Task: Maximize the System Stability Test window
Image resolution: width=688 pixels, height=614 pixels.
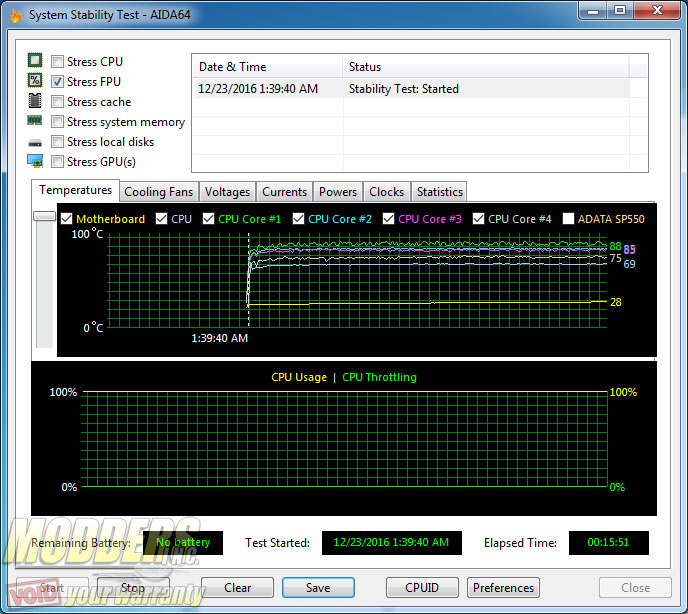Action: 620,11
